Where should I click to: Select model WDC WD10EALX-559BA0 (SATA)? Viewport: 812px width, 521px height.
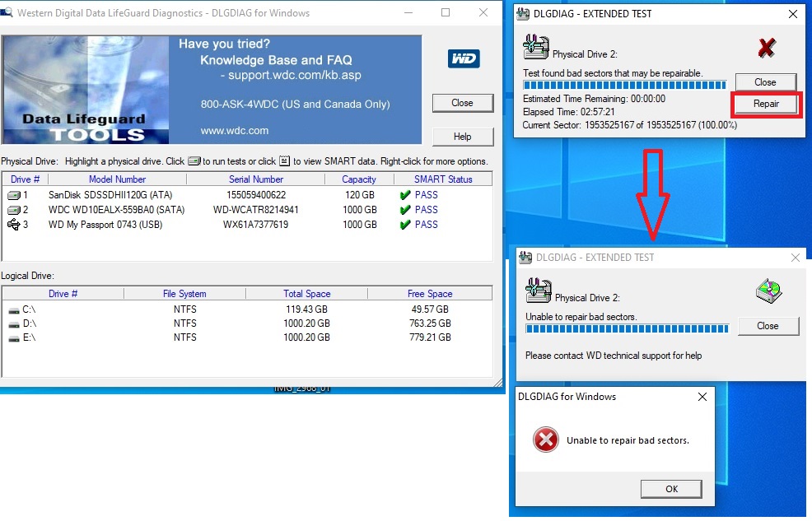(116, 210)
